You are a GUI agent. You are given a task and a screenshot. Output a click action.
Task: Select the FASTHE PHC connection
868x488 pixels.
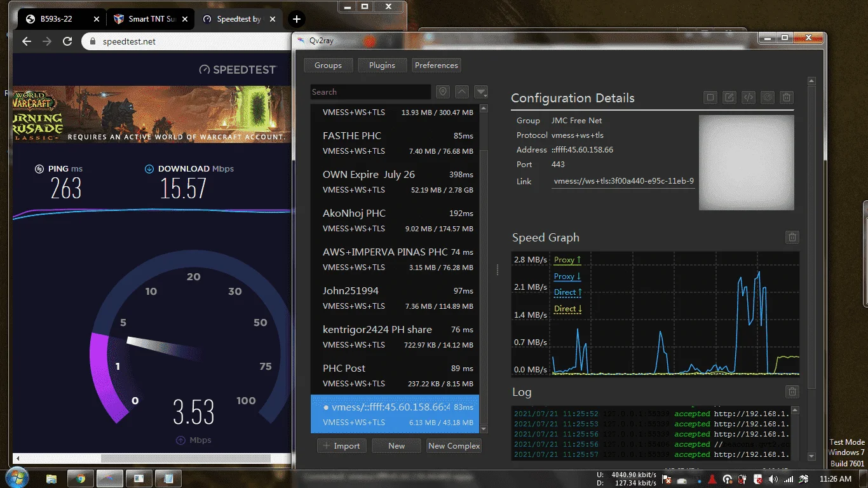click(x=395, y=144)
